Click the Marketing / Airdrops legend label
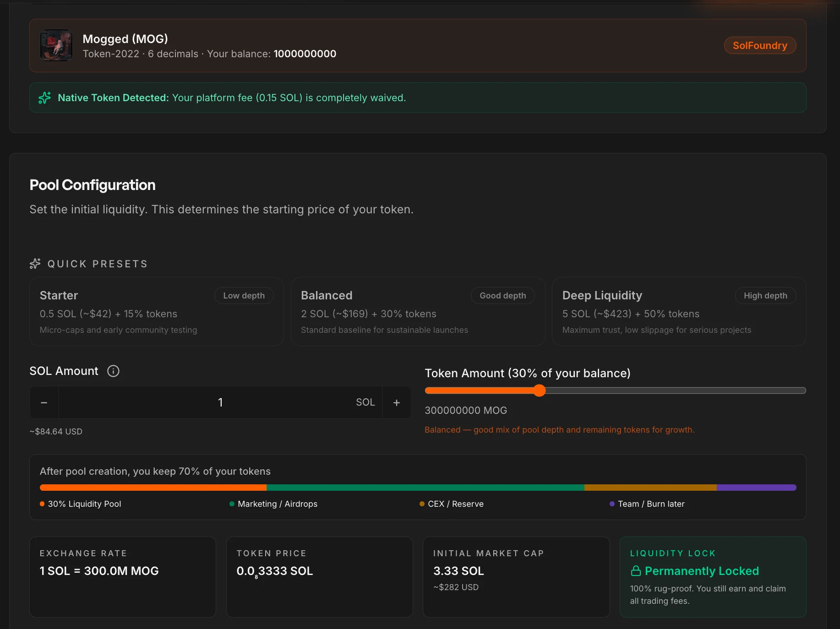This screenshot has height=629, width=840. click(278, 504)
